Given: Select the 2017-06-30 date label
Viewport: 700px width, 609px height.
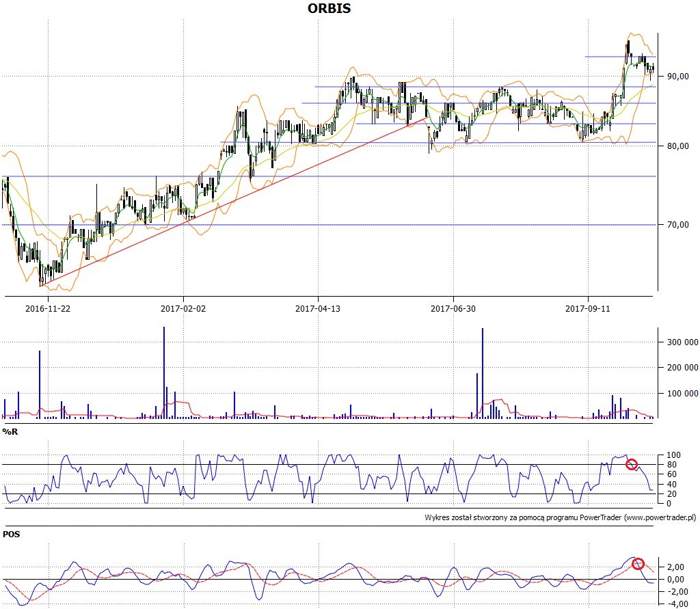Looking at the screenshot, I should coord(453,308).
